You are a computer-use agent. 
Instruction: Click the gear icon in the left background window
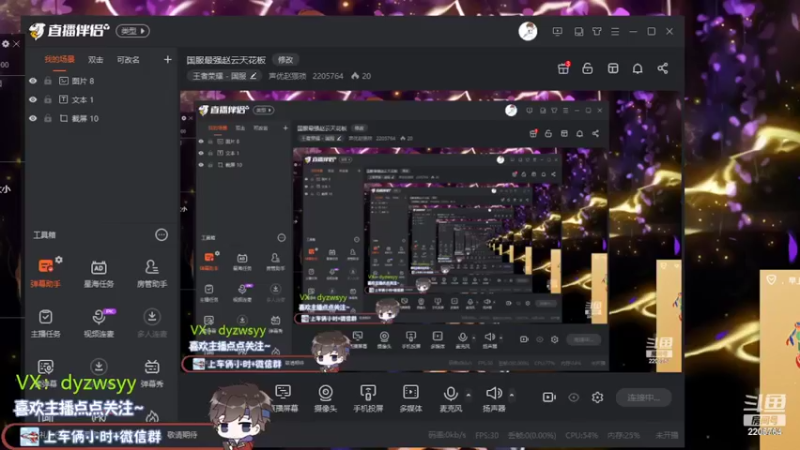pyautogui.click(x=6, y=44)
